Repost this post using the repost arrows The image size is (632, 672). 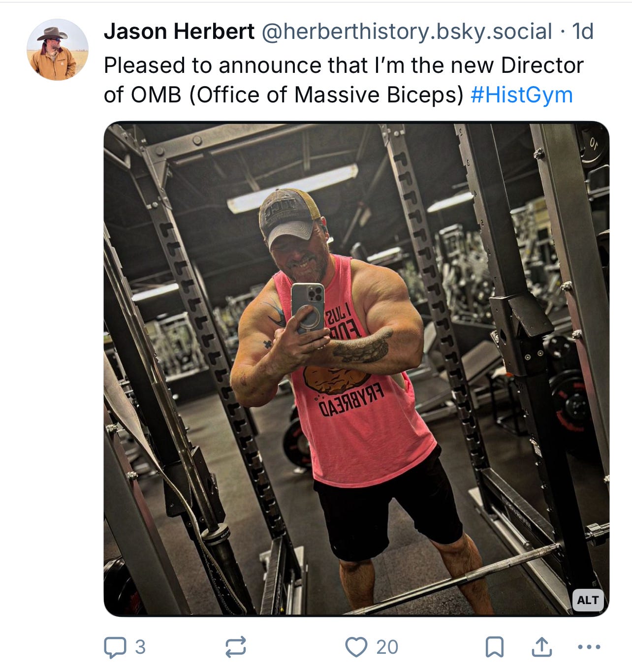click(236, 647)
